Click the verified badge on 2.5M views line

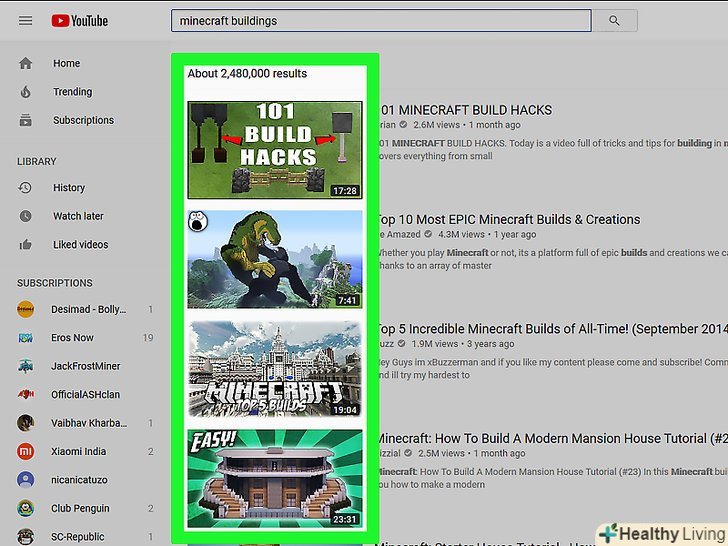point(408,453)
